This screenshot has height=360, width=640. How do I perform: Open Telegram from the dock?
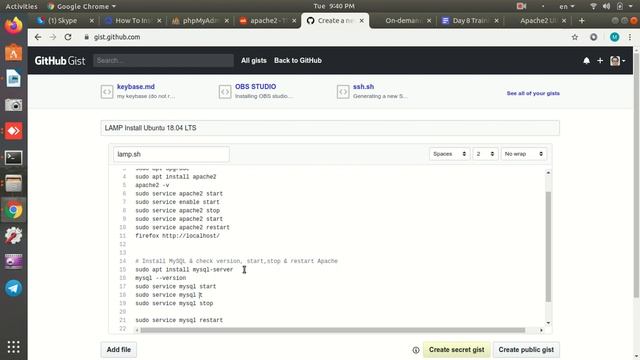[x=13, y=288]
